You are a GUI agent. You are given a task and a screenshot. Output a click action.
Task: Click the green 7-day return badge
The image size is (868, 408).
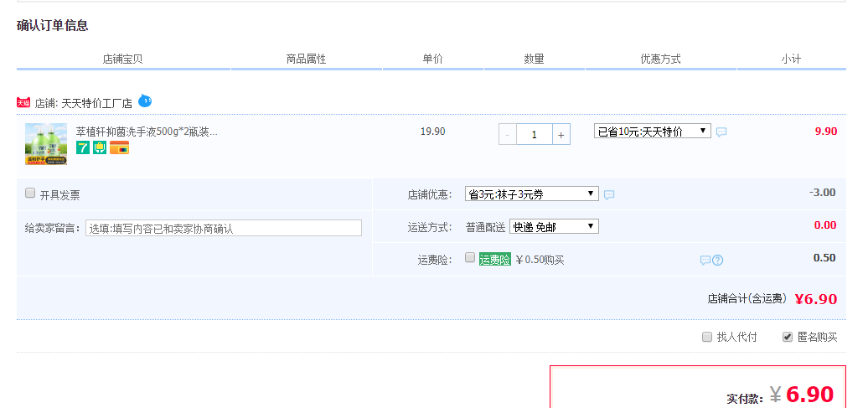coord(82,147)
